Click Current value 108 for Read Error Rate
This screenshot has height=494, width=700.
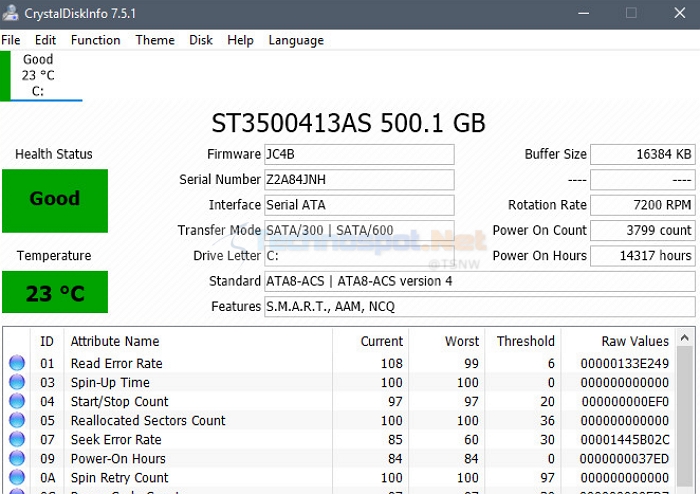click(392, 363)
